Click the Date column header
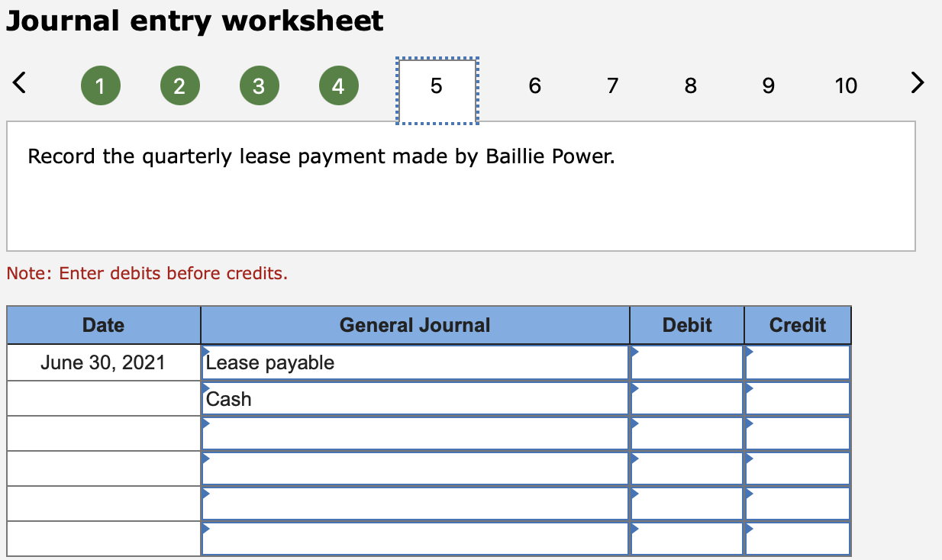942x560 pixels. tap(104, 325)
